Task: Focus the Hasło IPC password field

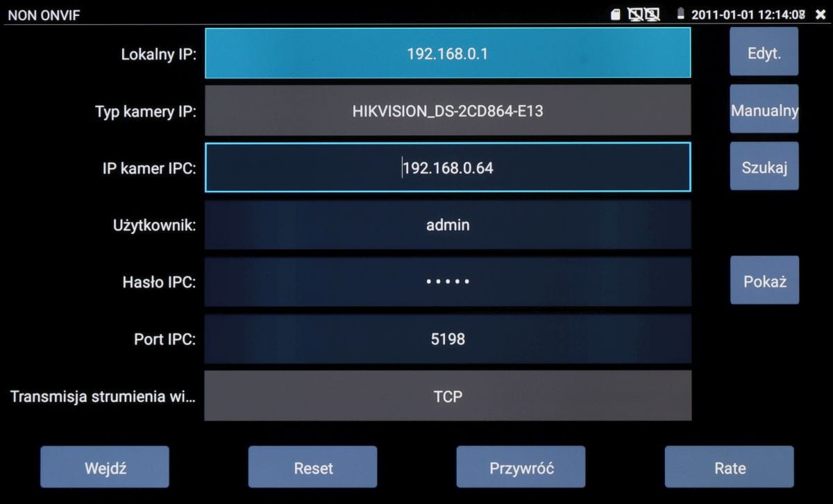Action: [x=448, y=282]
